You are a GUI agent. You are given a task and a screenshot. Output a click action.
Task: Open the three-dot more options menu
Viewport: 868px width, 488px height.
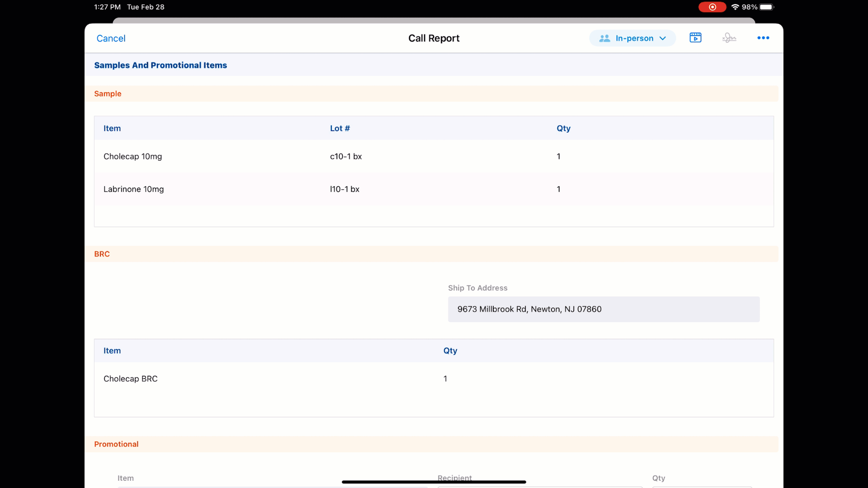point(763,38)
